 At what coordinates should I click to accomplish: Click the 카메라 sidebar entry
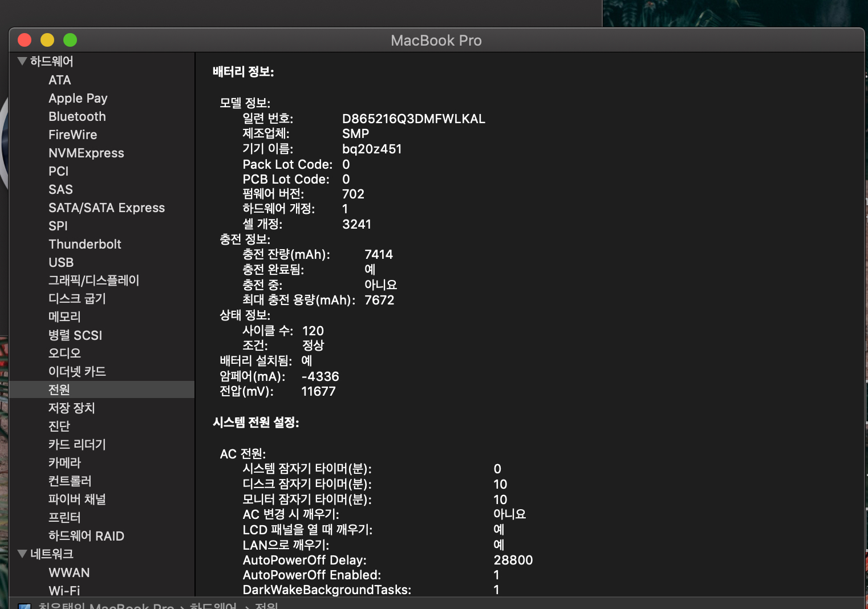[64, 462]
